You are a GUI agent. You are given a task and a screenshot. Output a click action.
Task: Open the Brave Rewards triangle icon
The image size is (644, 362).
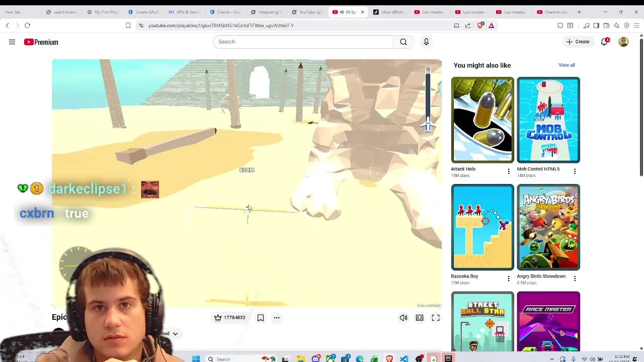(492, 25)
